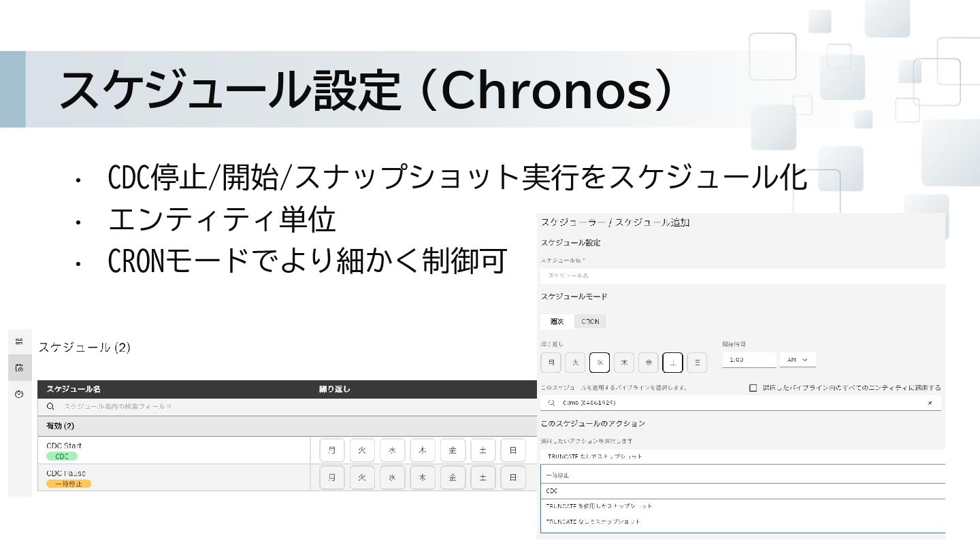Viewport: 980px width, 551px height.
Task: Toggle 火 in the schedule add form
Action: click(x=575, y=363)
